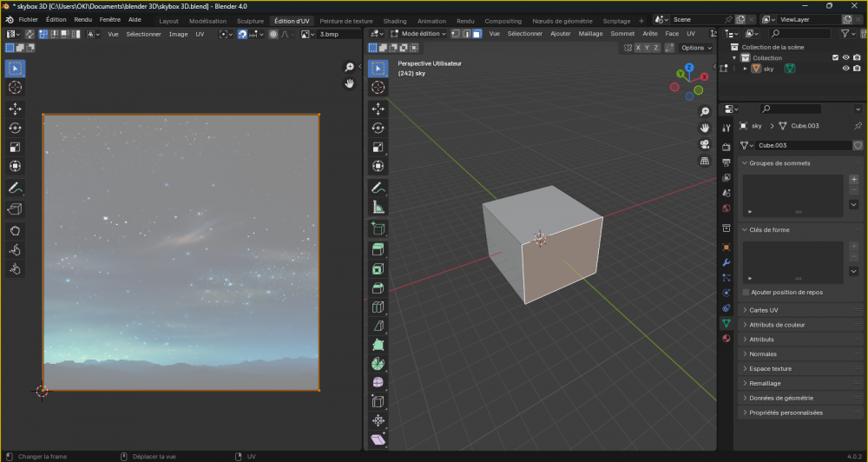Open the Render properties tab
This screenshot has width=868, height=462.
pyautogui.click(x=727, y=148)
